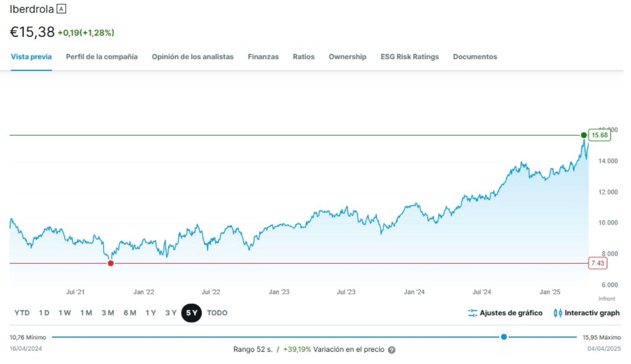The height and width of the screenshot is (364, 631).
Task: Activate the YTD time range
Action: 21,313
